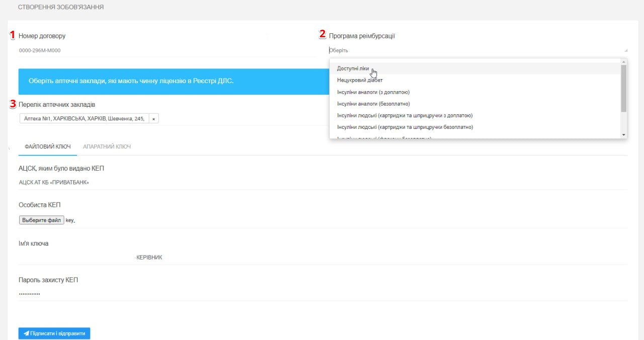Select Інсуліни людські картриджі з доплатою
The width and height of the screenshot is (644, 340).
pyautogui.click(x=405, y=115)
